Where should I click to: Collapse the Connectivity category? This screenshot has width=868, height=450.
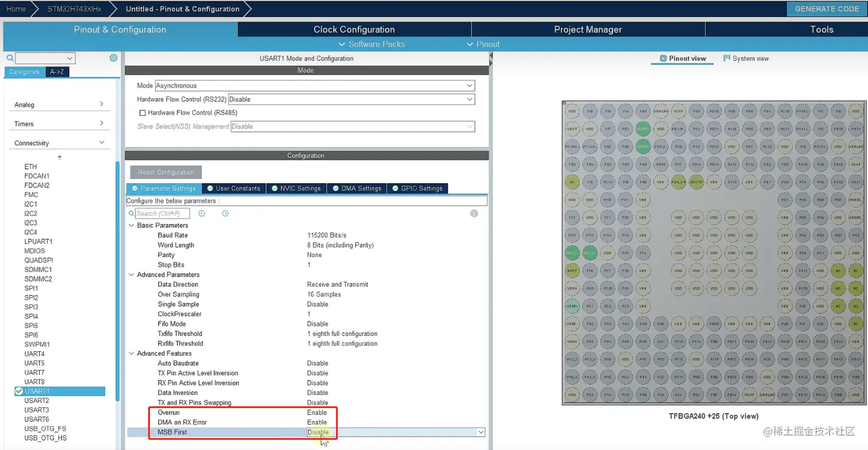[59, 143]
